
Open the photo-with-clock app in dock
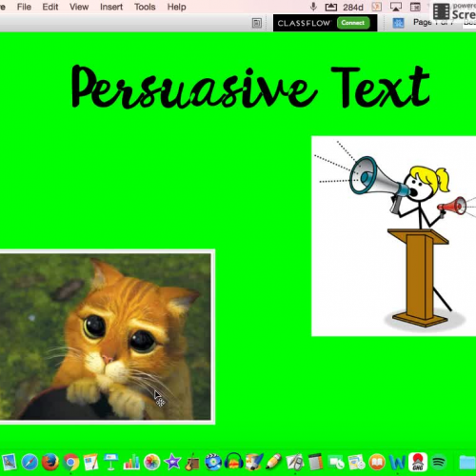[x=356, y=463]
